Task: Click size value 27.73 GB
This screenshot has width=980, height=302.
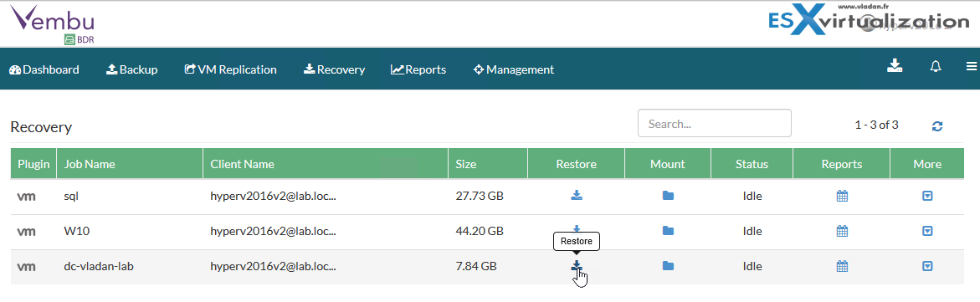Action: [480, 196]
